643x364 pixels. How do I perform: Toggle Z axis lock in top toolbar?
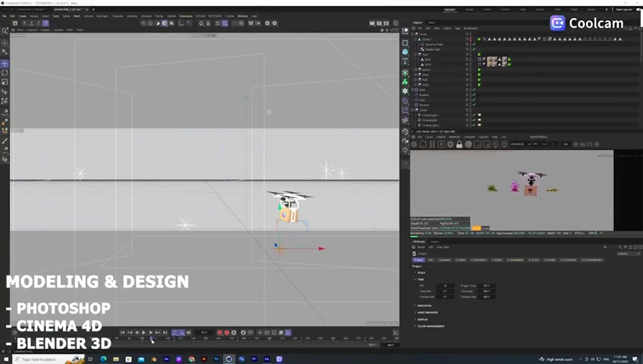38,24
